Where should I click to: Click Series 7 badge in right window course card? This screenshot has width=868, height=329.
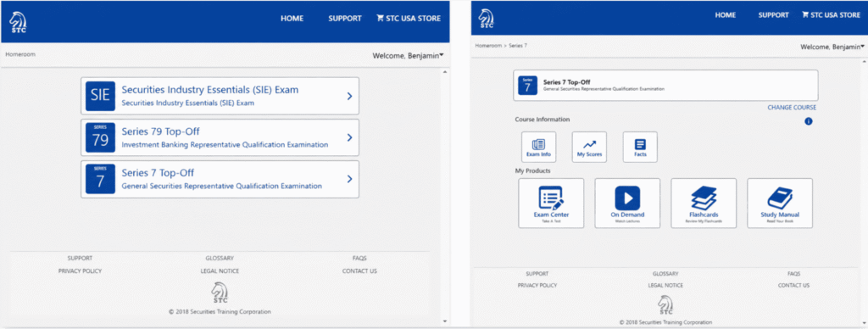(x=527, y=86)
